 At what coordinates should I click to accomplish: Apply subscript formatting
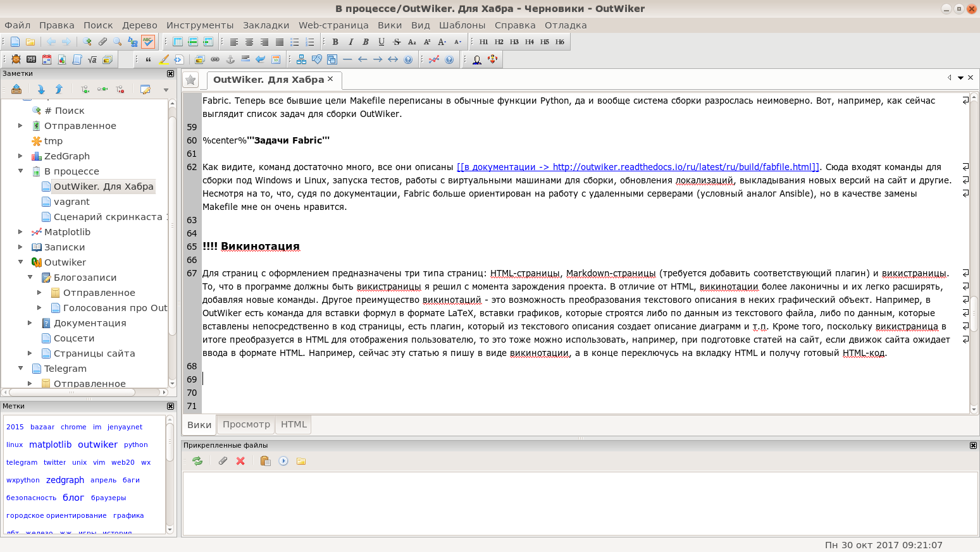point(412,42)
